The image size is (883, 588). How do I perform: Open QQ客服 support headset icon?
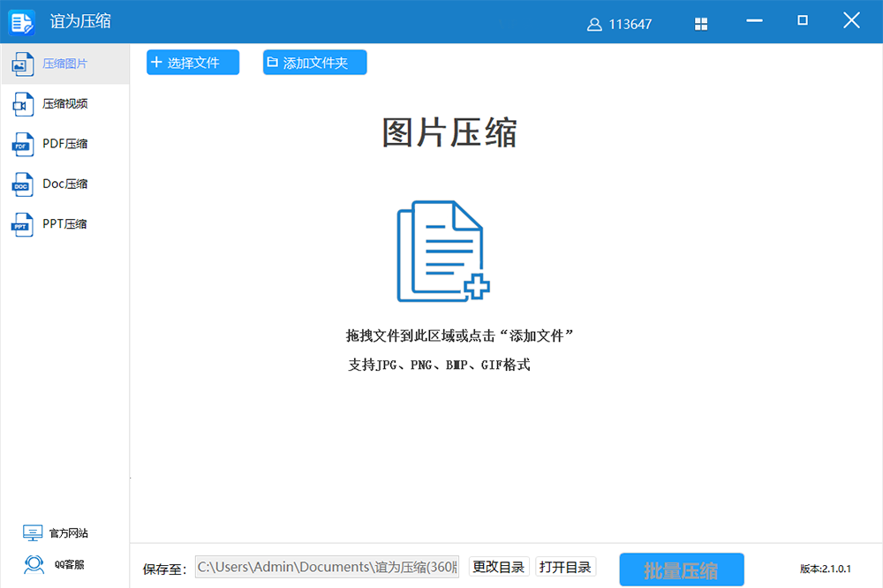(34, 564)
